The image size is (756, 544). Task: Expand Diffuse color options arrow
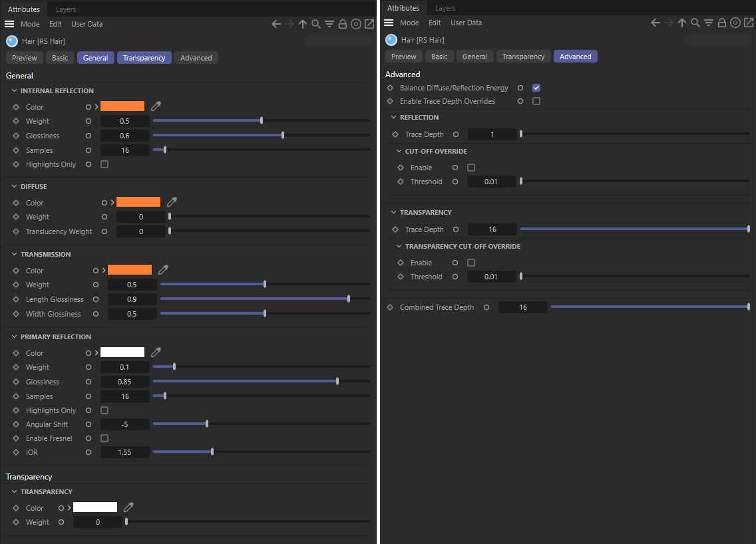coord(112,202)
